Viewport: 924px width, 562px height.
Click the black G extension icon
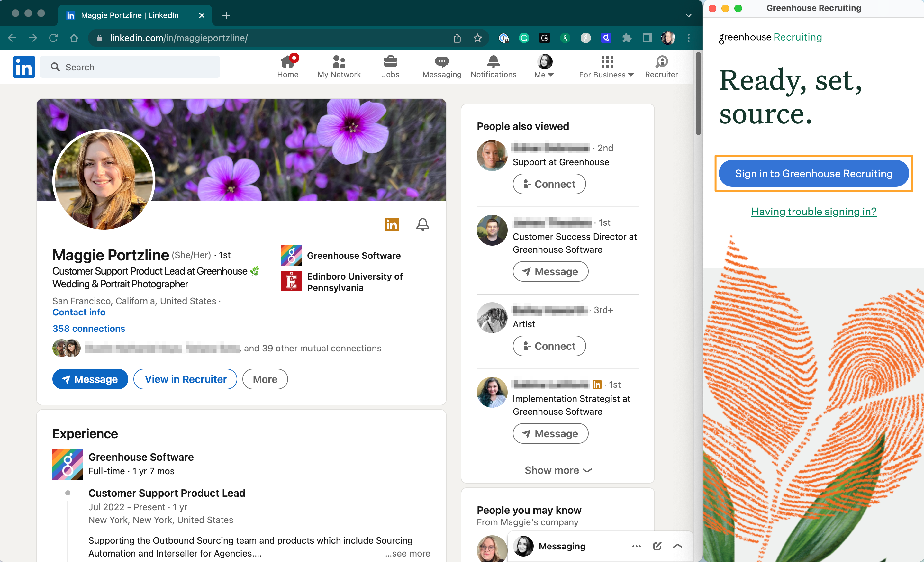point(545,38)
